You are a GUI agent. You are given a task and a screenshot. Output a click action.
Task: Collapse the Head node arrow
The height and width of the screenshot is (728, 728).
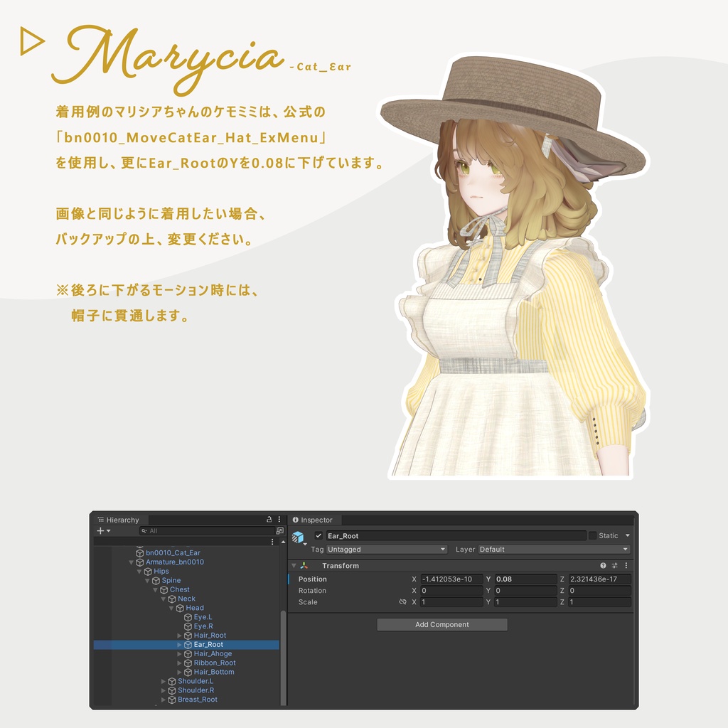171,609
